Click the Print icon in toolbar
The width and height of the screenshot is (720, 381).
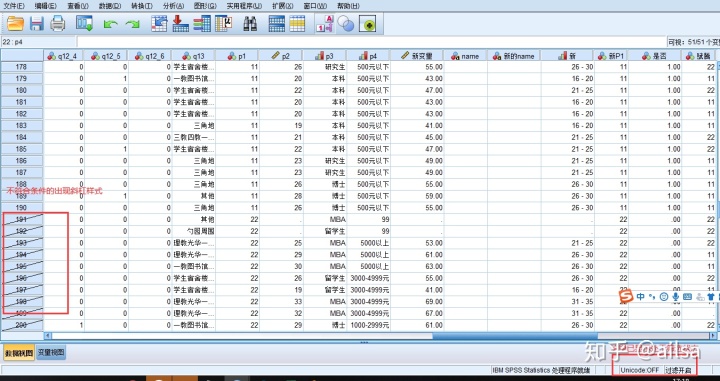pos(58,23)
